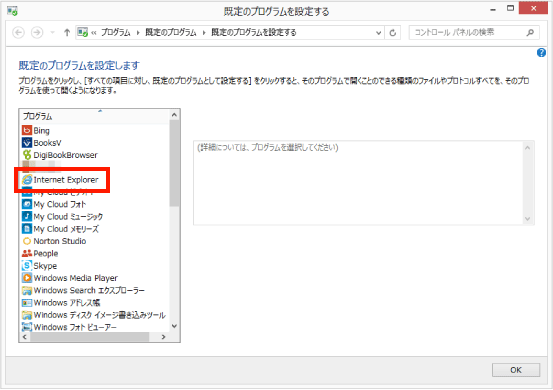Click the プログラム breadcrumb
This screenshot has height=390, width=553.
(116, 33)
